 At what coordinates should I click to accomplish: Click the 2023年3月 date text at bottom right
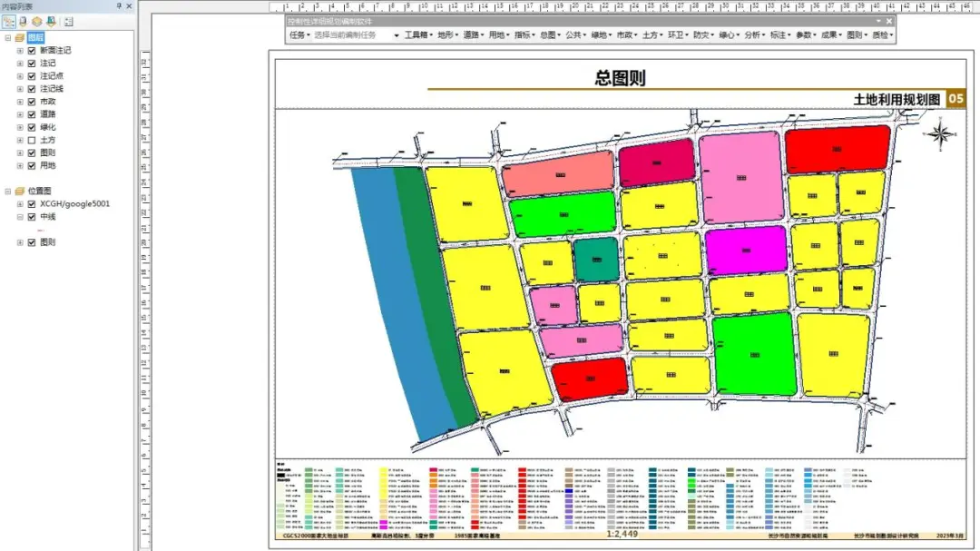point(950,536)
